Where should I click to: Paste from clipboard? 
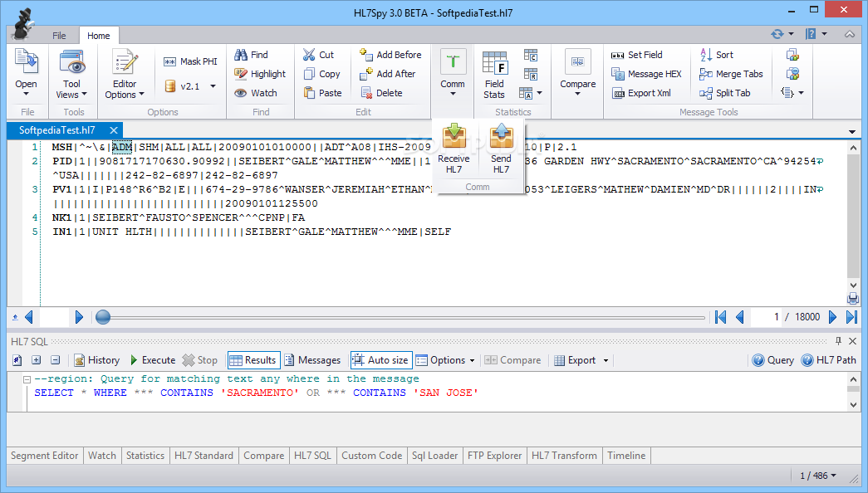(323, 93)
